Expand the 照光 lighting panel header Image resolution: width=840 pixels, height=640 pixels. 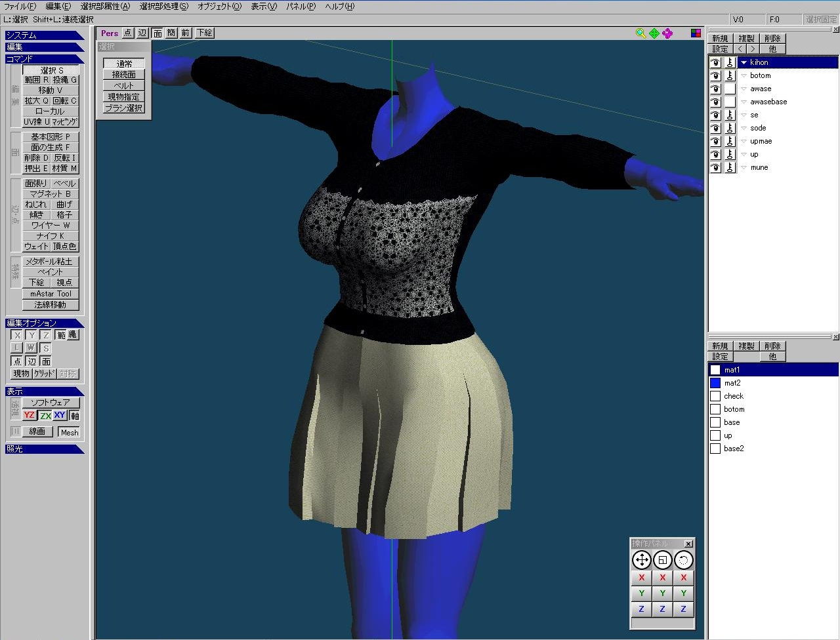(x=44, y=449)
